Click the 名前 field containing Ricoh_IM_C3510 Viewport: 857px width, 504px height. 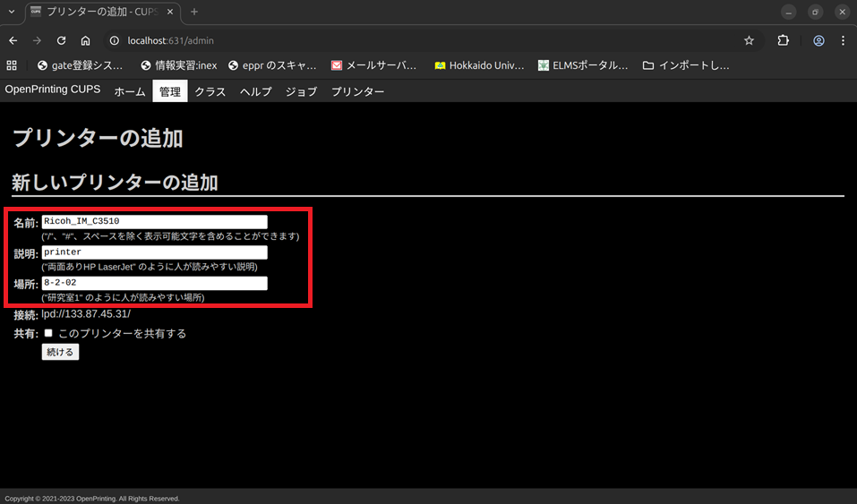154,222
